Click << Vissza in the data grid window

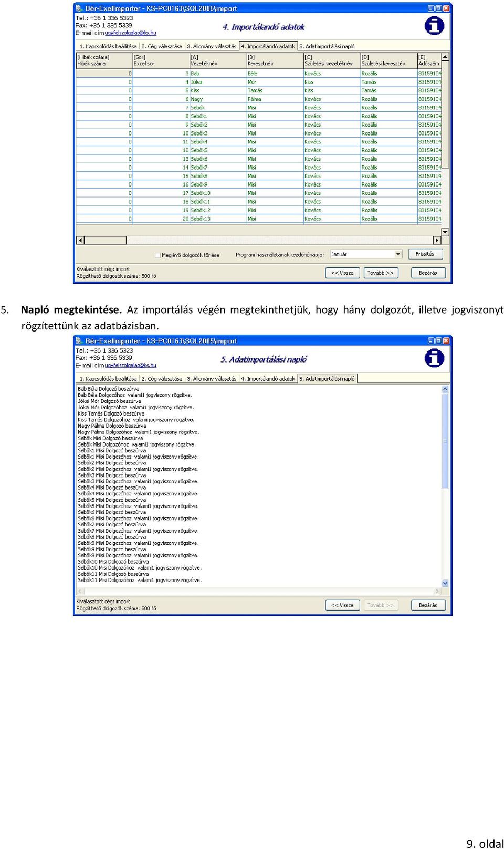[342, 273]
